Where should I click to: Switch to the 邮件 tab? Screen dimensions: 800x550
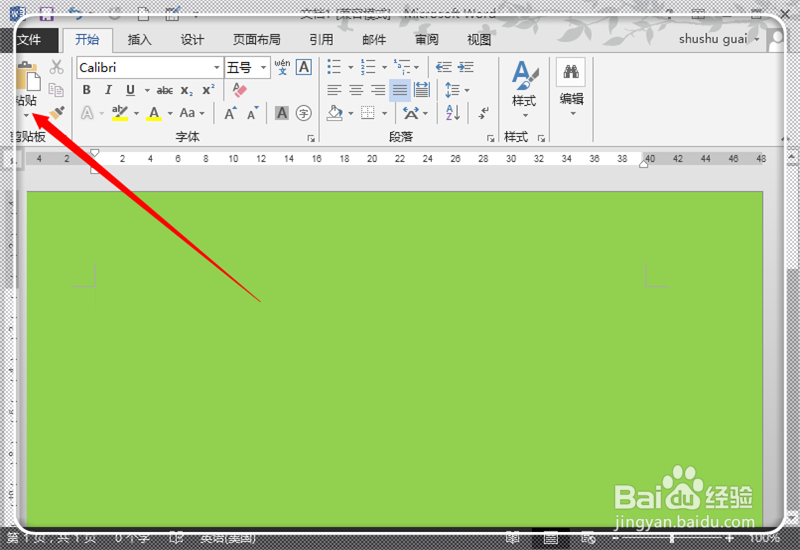pyautogui.click(x=374, y=40)
